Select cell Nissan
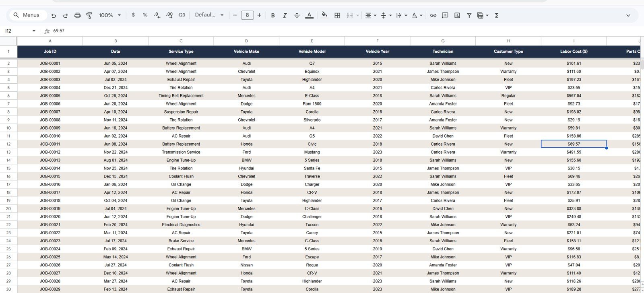This screenshot has width=644, height=293. coord(246,265)
